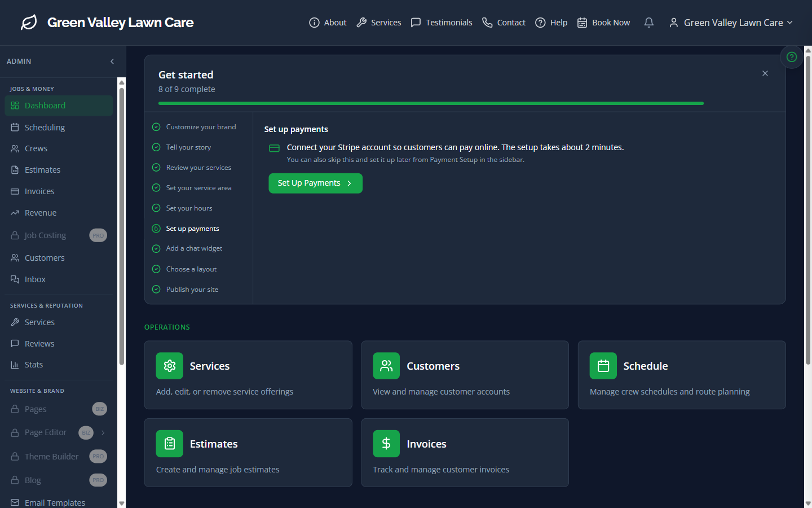The image size is (812, 508).
Task: Open the Green Valley Lawn Care account dropdown
Action: point(731,23)
